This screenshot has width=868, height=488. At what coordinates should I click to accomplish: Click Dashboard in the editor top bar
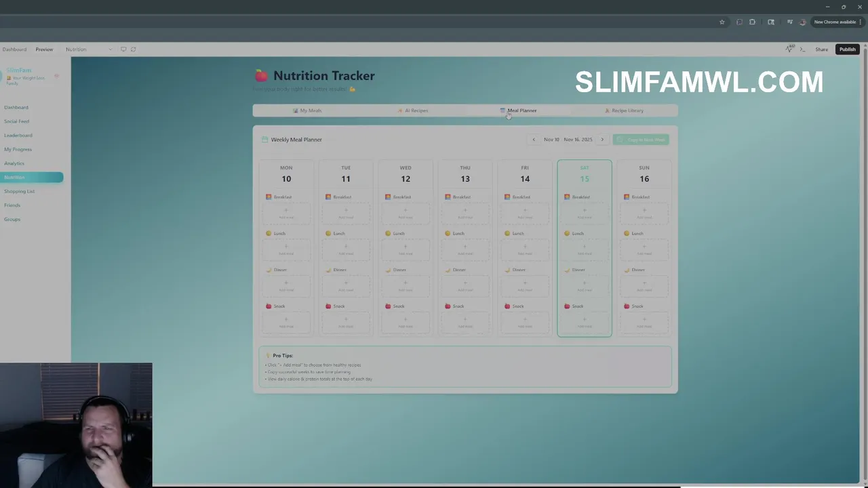tap(14, 49)
